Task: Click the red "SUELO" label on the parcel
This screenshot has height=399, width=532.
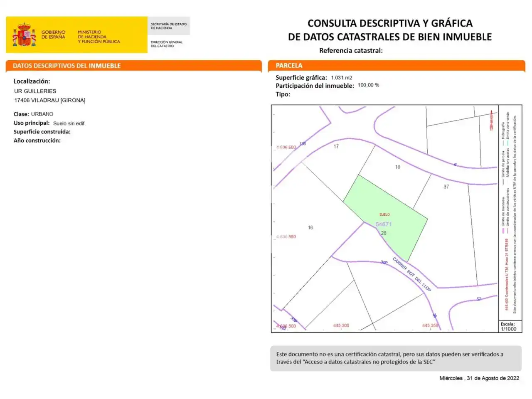Action: click(385, 214)
